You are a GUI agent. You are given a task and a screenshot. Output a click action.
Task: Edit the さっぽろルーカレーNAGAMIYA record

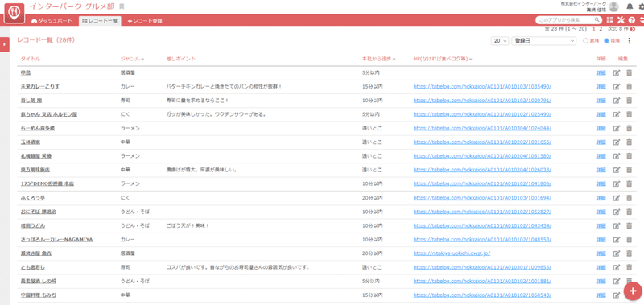click(x=616, y=239)
